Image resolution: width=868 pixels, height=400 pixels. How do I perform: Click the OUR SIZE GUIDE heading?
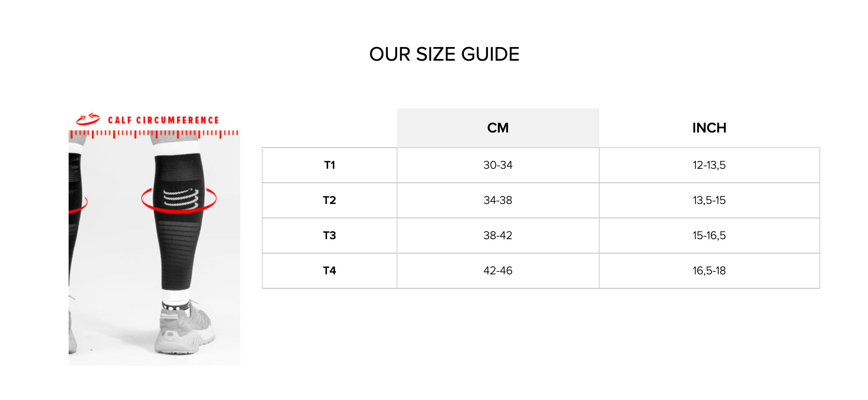point(444,55)
